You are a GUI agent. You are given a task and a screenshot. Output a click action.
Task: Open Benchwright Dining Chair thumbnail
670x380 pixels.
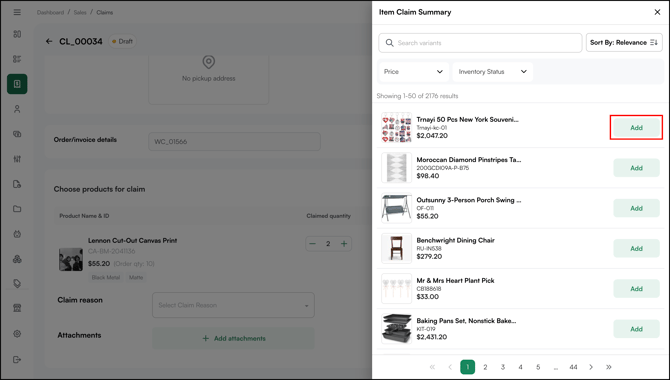point(397,248)
